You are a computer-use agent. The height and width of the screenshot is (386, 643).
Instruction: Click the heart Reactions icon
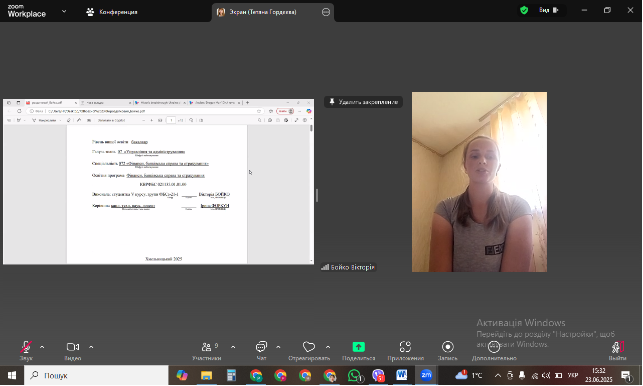coord(309,347)
